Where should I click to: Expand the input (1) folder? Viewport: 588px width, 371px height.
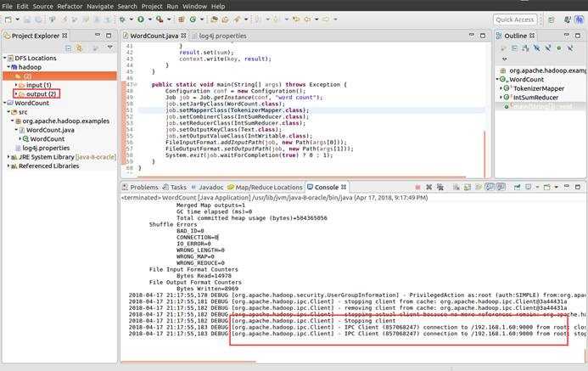point(16,85)
